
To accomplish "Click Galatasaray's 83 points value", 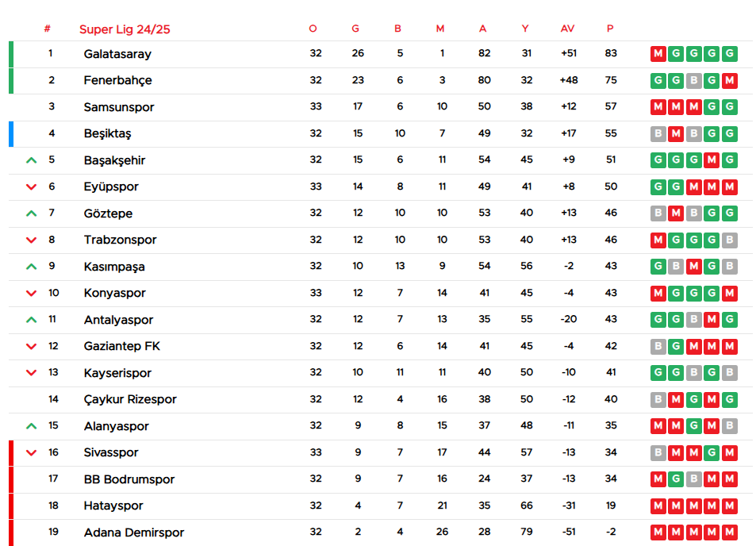I will (x=610, y=53).
